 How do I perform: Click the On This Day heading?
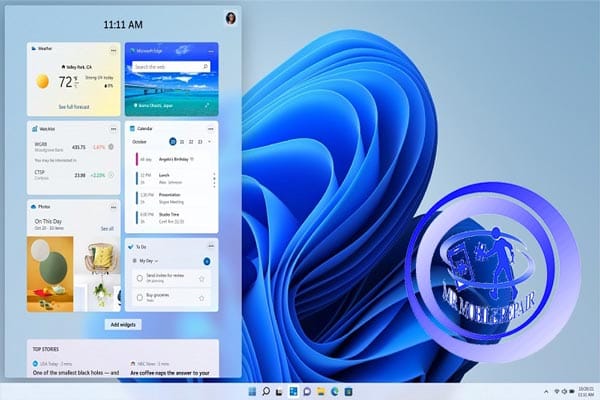tap(48, 221)
